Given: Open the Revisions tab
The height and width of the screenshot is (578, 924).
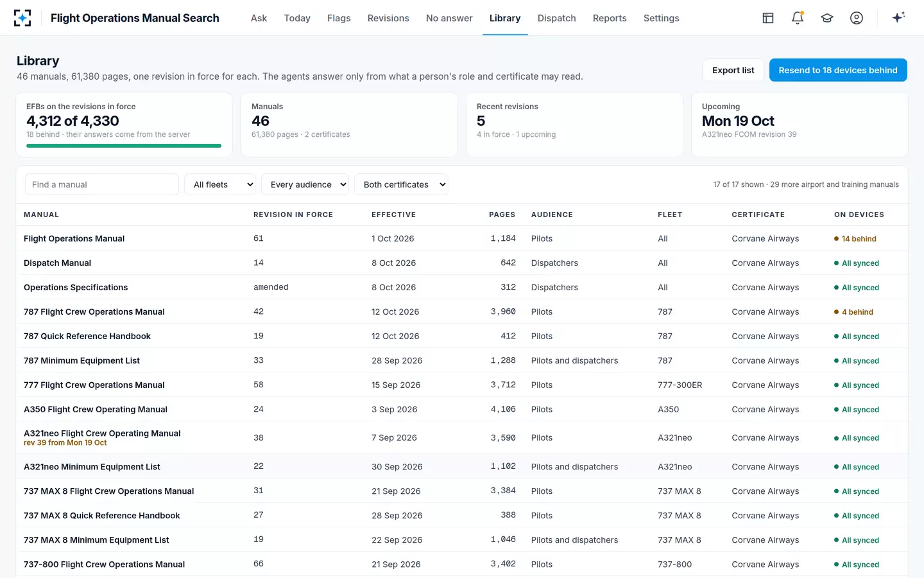Looking at the screenshot, I should 388,18.
